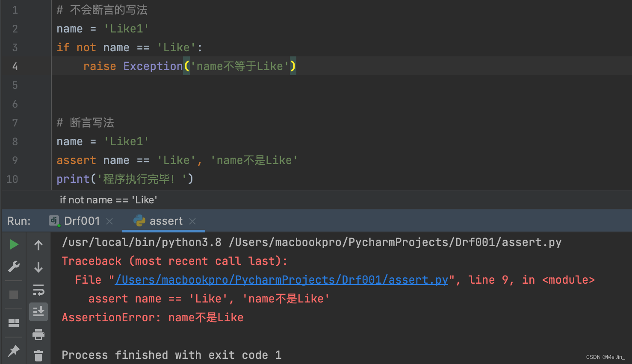
Task: Open the assert.py traceback file link
Action: [282, 280]
